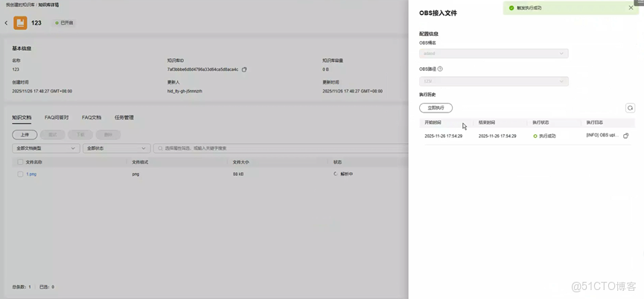Open the 任务管理 tab
Viewport: 644px width, 299px height.
pos(124,118)
